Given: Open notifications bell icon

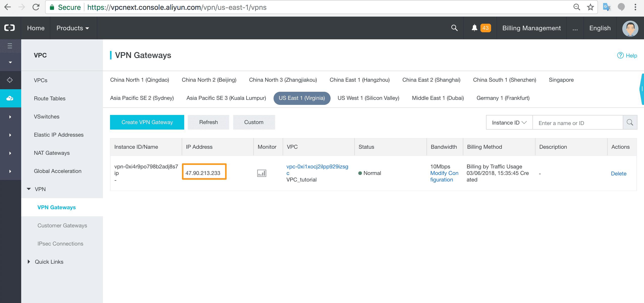Looking at the screenshot, I should (474, 28).
